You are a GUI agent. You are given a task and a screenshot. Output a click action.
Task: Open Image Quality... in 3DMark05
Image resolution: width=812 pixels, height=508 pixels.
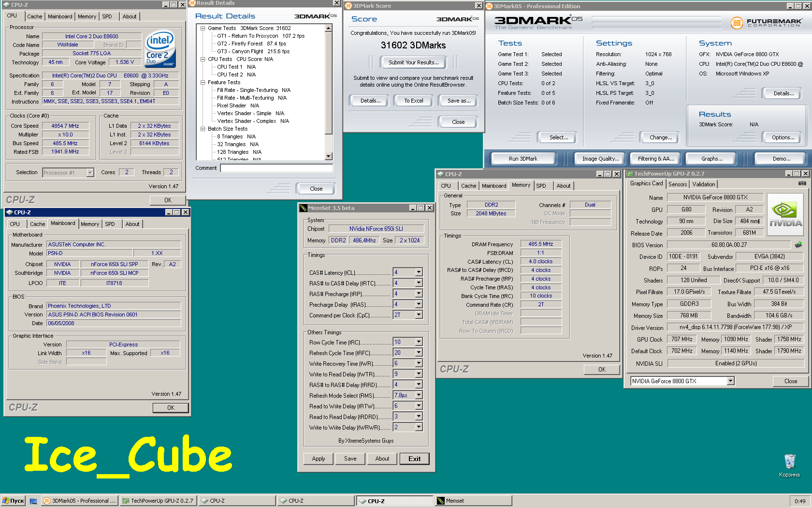pos(600,159)
